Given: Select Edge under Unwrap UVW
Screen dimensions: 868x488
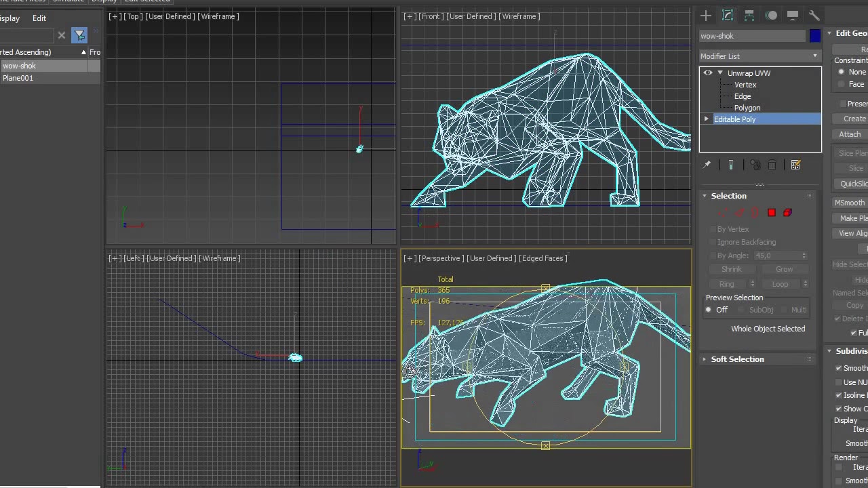Looking at the screenshot, I should (743, 96).
